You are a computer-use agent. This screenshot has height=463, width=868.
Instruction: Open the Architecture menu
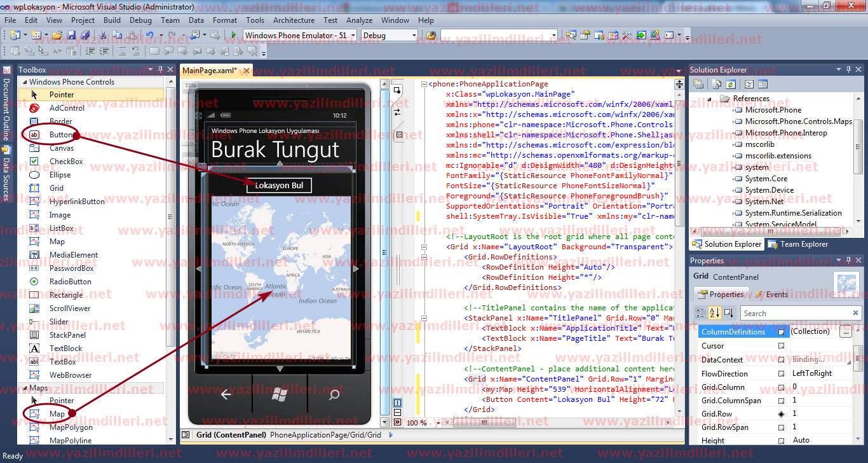point(294,20)
